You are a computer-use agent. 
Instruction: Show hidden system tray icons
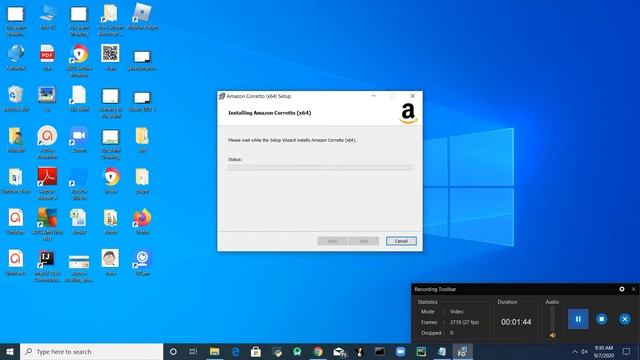(x=575, y=351)
